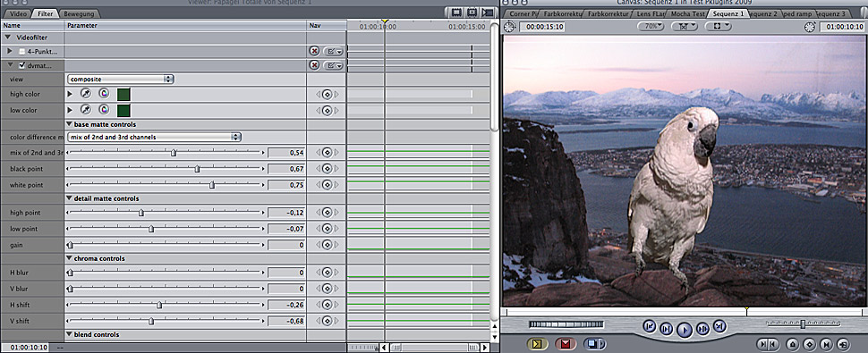The image size is (868, 353).
Task: Open the Canvas playhead sync popup
Action: [719, 26]
